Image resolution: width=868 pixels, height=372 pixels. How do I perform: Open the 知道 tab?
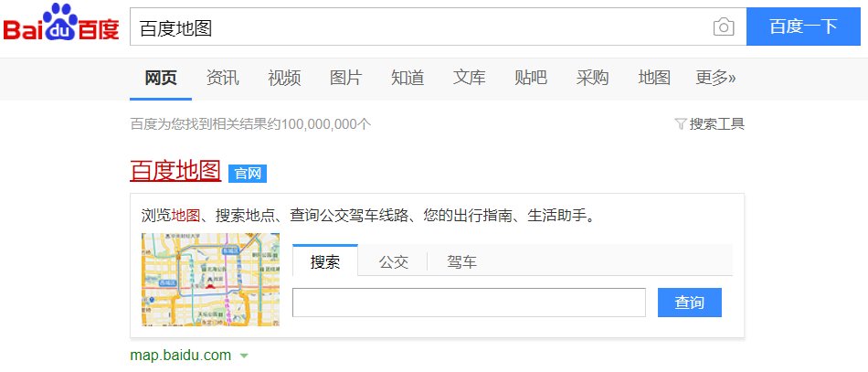tap(408, 78)
